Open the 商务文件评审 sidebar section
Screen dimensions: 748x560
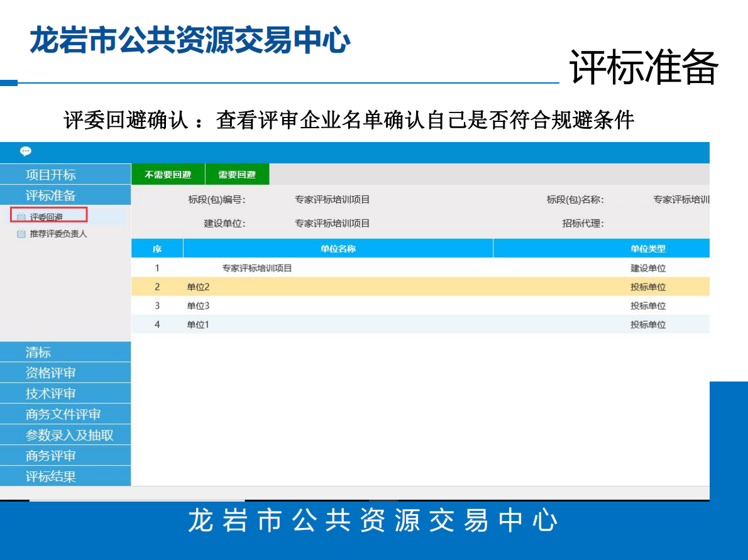pyautogui.click(x=65, y=414)
